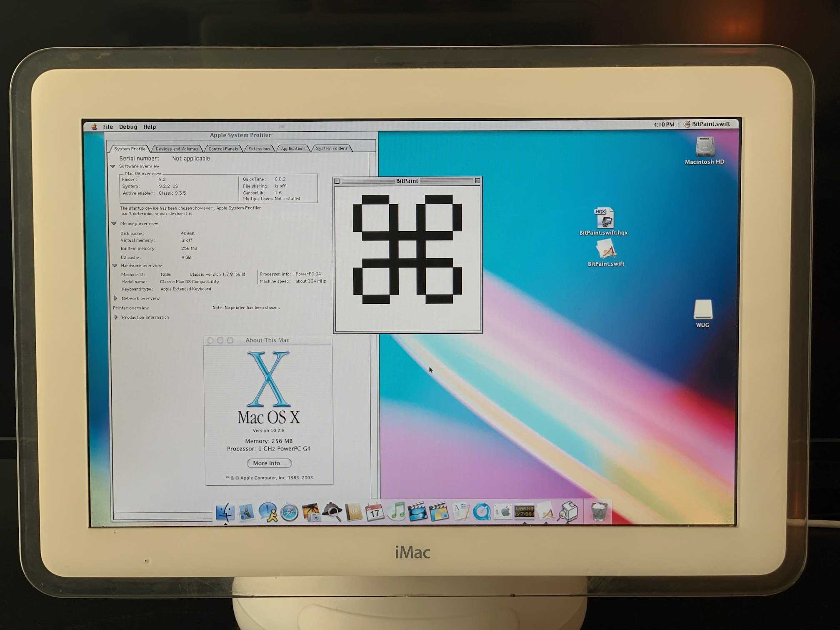Click the BitPaint title bar
Viewport: 840px width, 630px height.
click(407, 181)
